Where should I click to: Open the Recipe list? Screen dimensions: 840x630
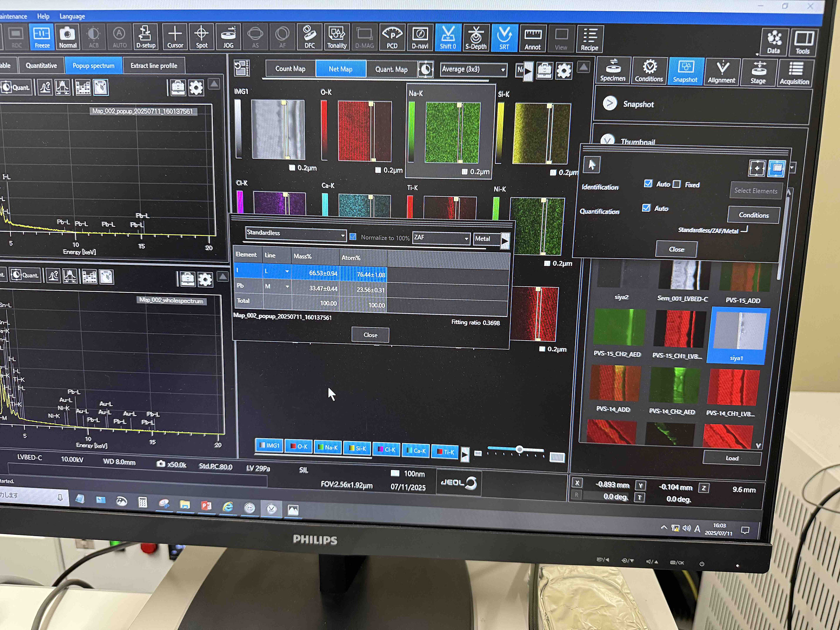pos(590,39)
